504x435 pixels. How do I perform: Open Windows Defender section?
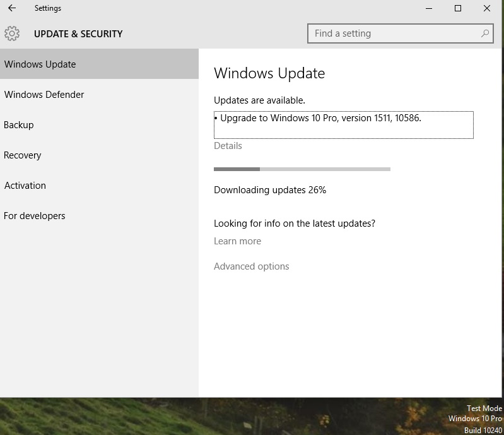pyautogui.click(x=99, y=95)
